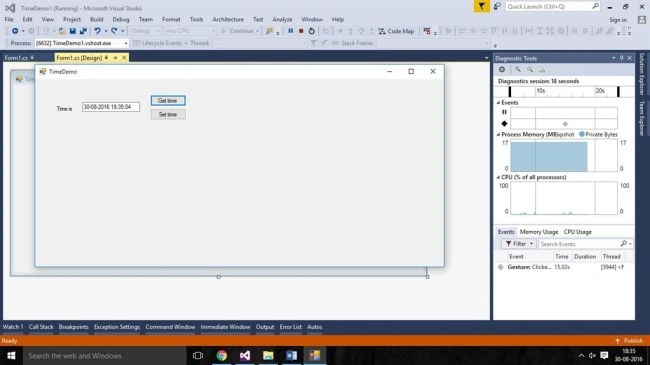The image size is (650, 365).
Task: Open the Redo history dropdown arrow
Action: [122, 31]
